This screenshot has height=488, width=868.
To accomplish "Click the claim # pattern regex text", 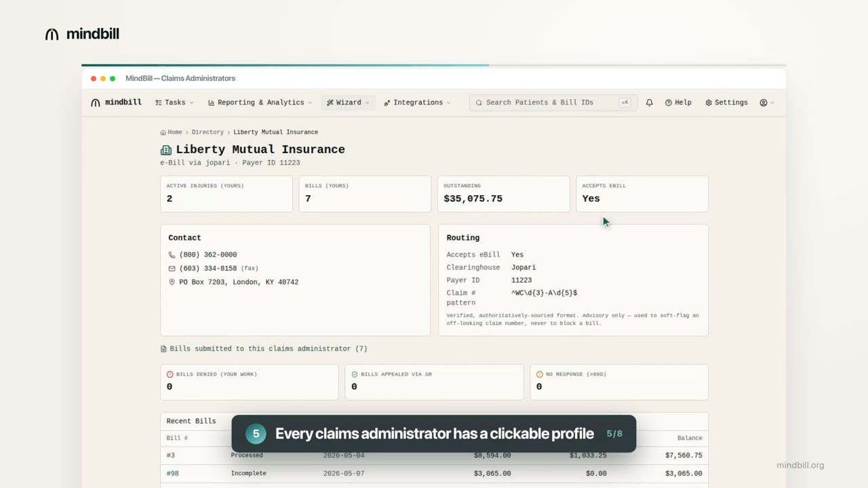I will [545, 293].
